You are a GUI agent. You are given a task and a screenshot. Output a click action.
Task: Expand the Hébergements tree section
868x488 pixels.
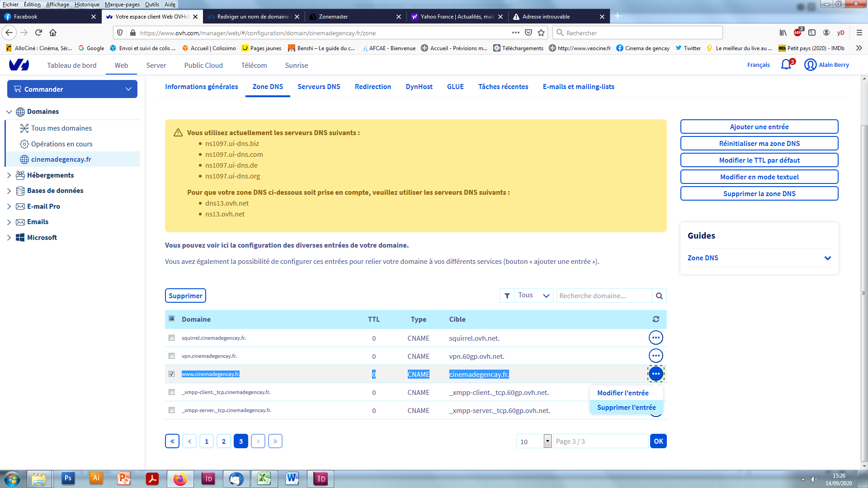click(x=9, y=175)
